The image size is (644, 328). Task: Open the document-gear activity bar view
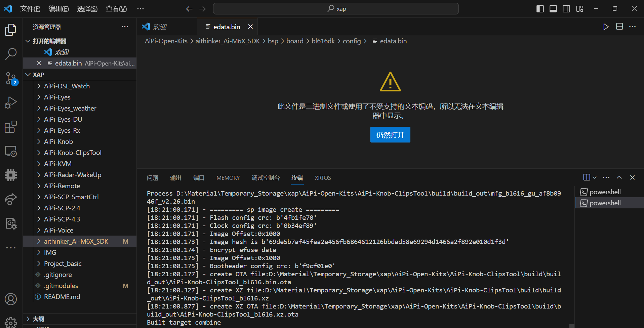click(11, 223)
